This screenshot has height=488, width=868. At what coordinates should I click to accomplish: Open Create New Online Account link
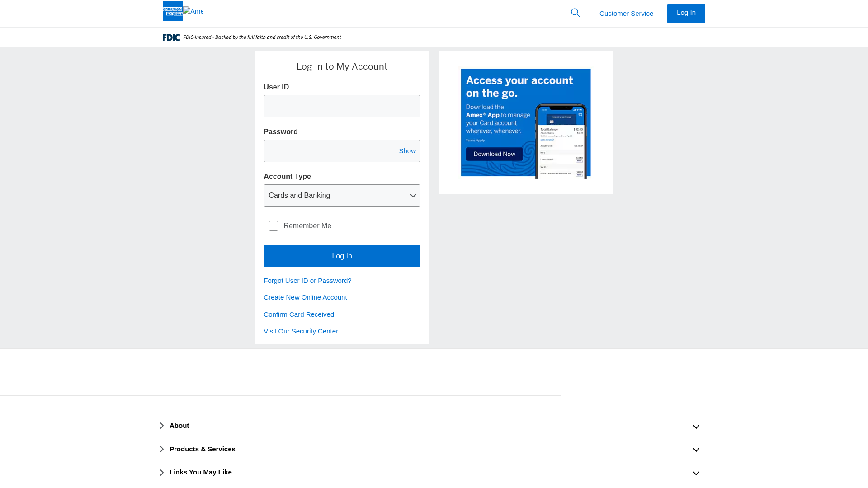[305, 297]
